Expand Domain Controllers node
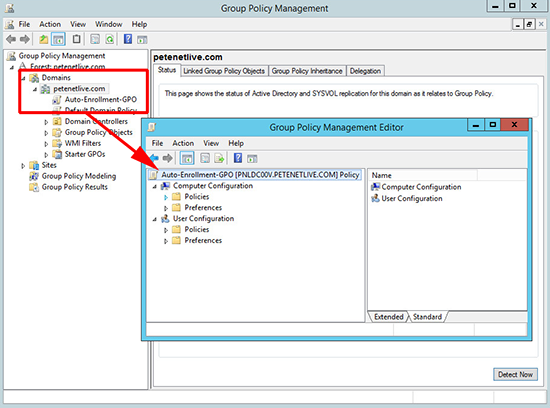This screenshot has height=408, width=550. [x=46, y=122]
